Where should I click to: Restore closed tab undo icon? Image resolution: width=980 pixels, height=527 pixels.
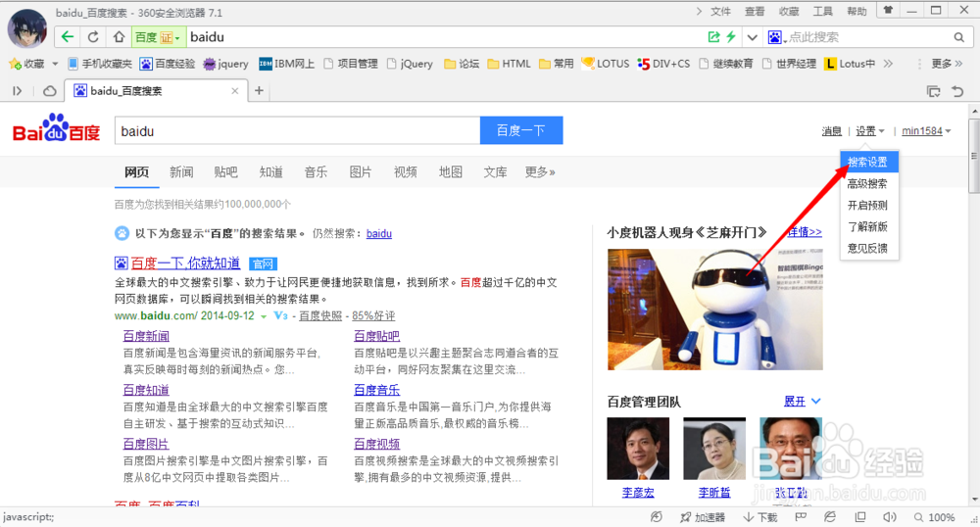(957, 92)
